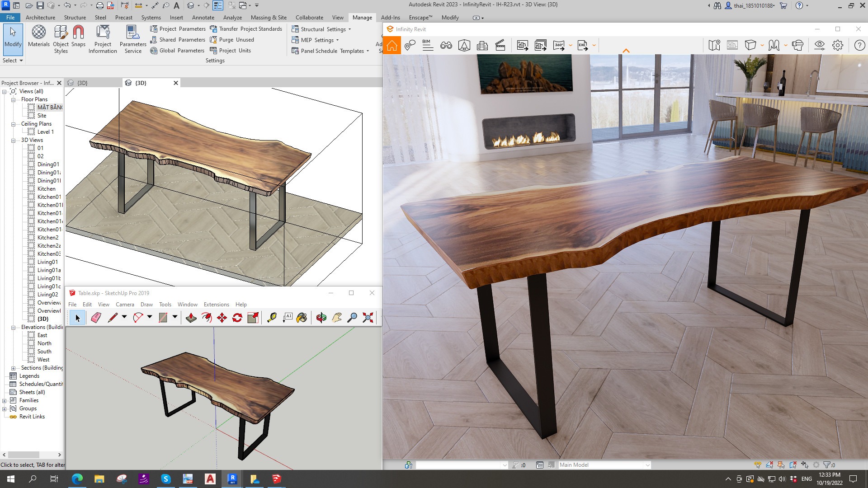Click the binoculars icon in Infinity Revit

click(x=446, y=46)
